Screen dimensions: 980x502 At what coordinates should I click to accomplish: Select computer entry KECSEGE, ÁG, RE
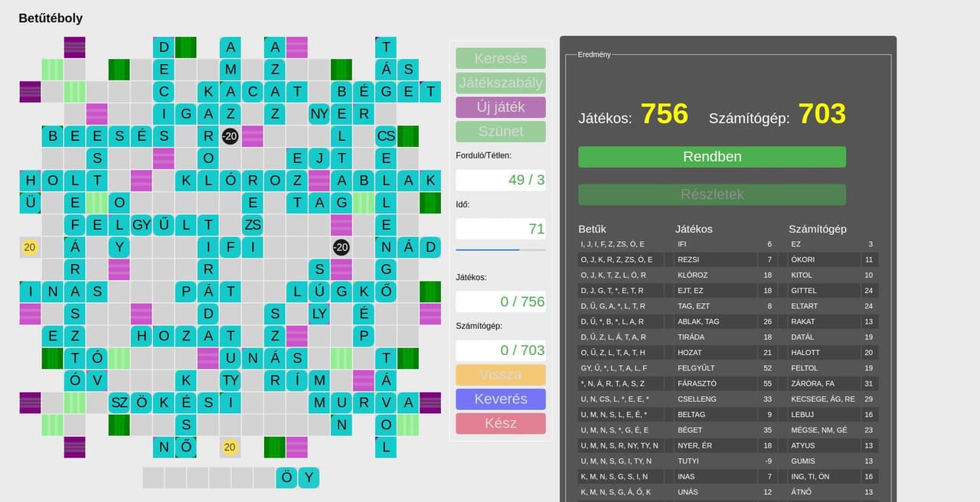tap(823, 399)
